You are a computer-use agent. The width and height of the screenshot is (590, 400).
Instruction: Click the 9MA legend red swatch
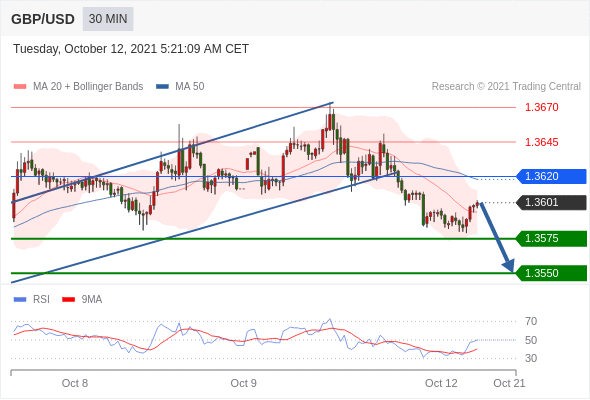tap(68, 300)
